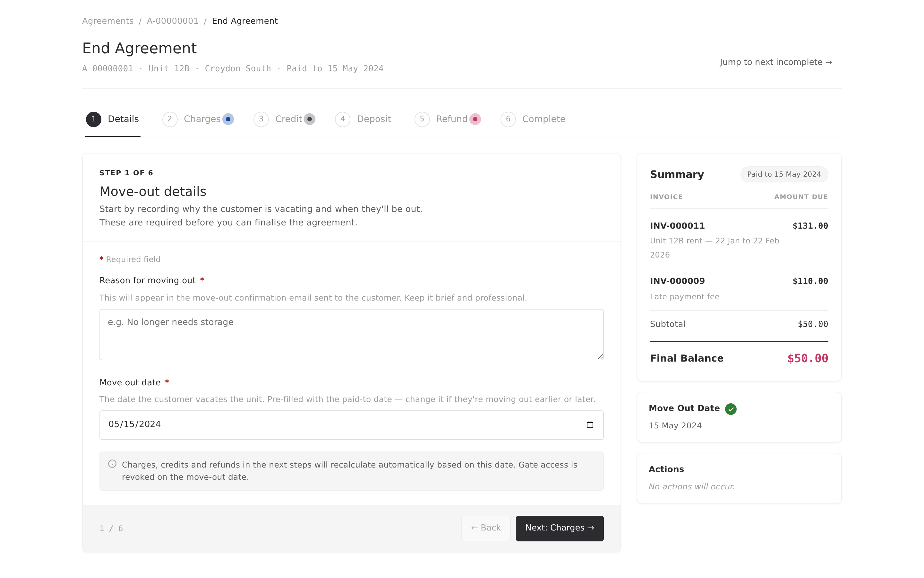This screenshot has width=924, height=578.
Task: Click the Final Balance label
Action: pyautogui.click(x=687, y=359)
